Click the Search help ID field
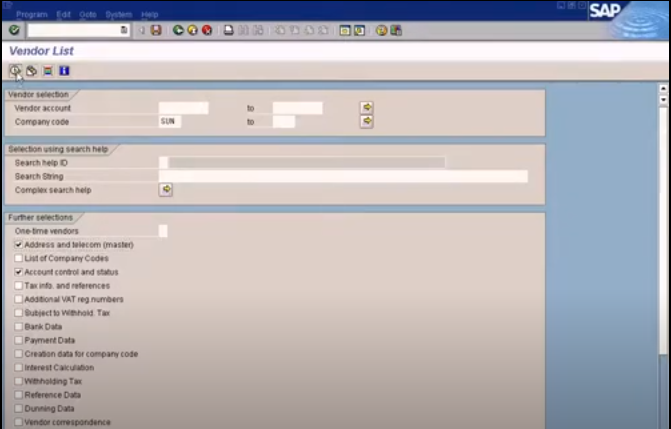 [163, 163]
